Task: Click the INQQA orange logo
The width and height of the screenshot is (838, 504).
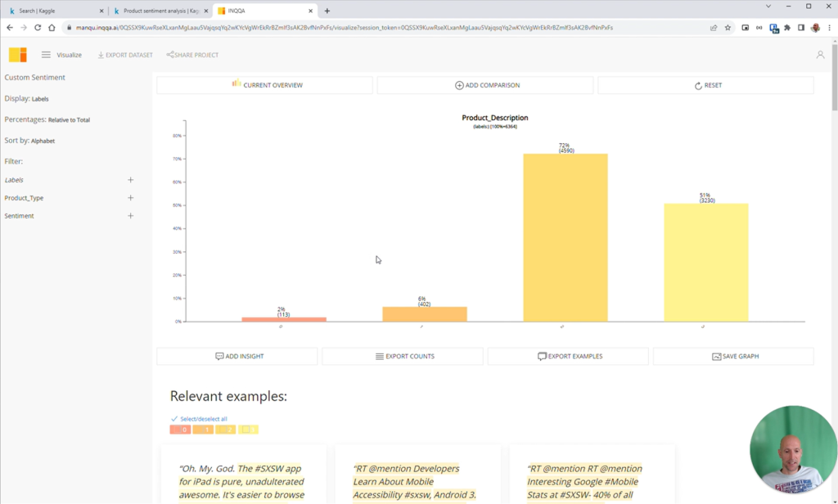Action: coord(18,55)
